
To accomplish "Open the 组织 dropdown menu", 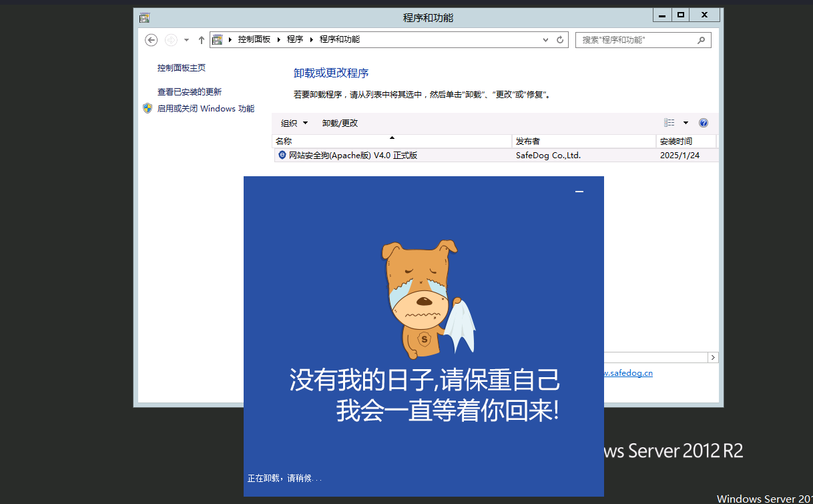I will 294,123.
